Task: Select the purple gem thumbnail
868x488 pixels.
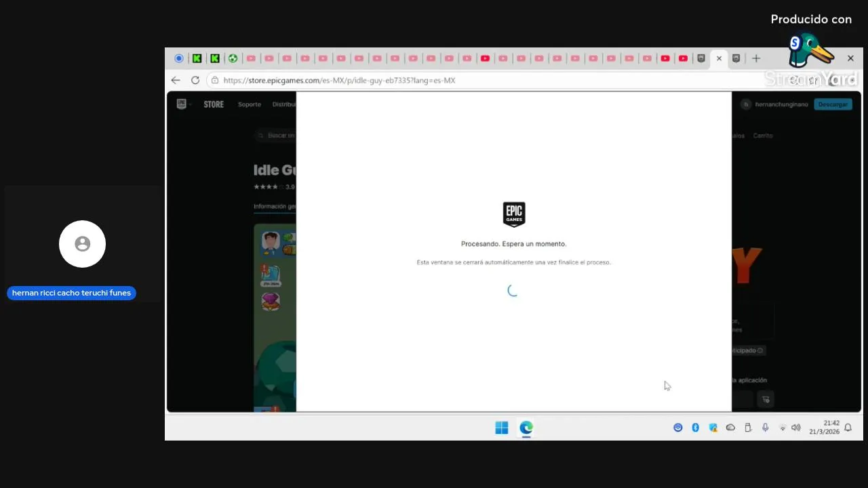Action: 271,302
